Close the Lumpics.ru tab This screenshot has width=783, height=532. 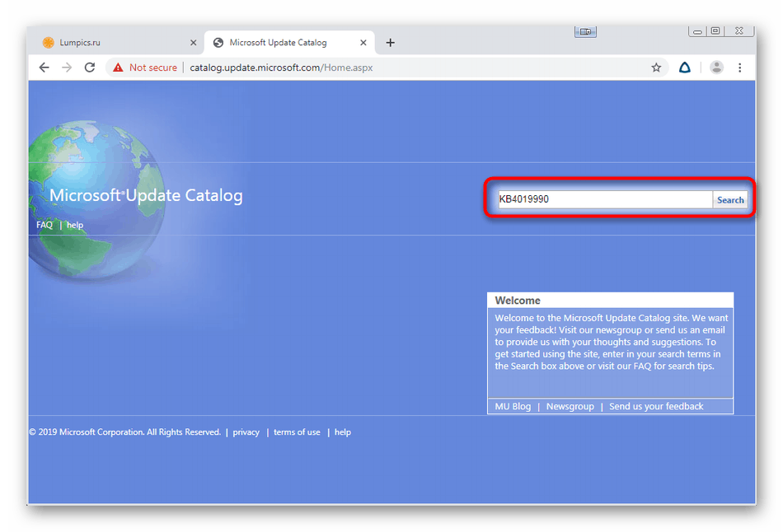pyautogui.click(x=193, y=43)
